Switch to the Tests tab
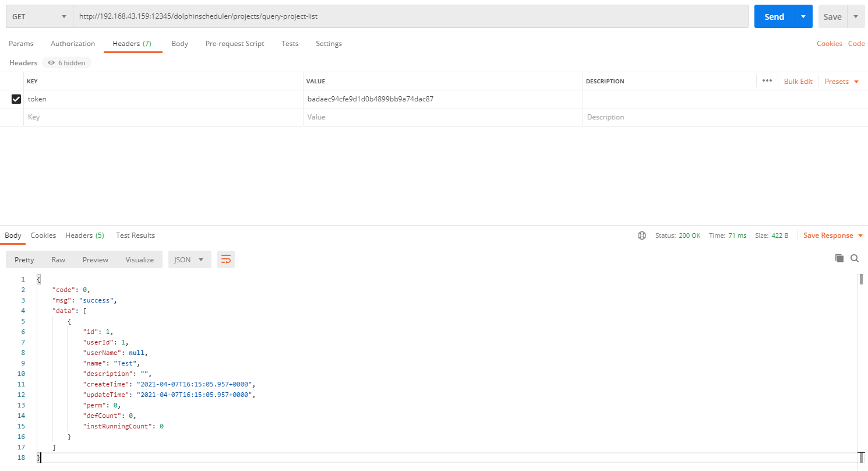The width and height of the screenshot is (868, 471). click(x=290, y=43)
